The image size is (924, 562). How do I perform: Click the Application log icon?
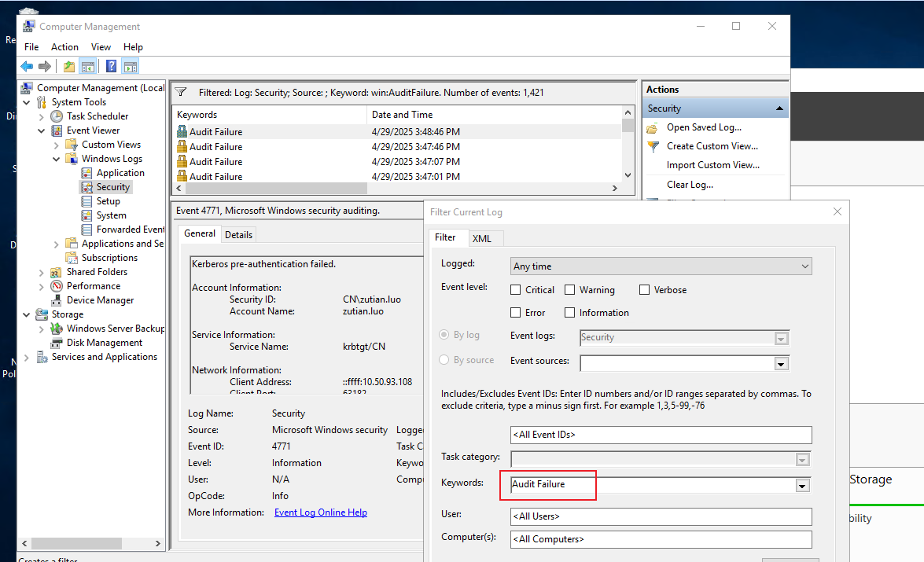click(x=87, y=173)
